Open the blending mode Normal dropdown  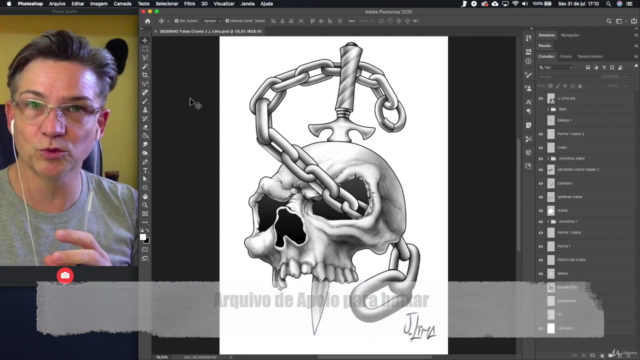pyautogui.click(x=567, y=77)
